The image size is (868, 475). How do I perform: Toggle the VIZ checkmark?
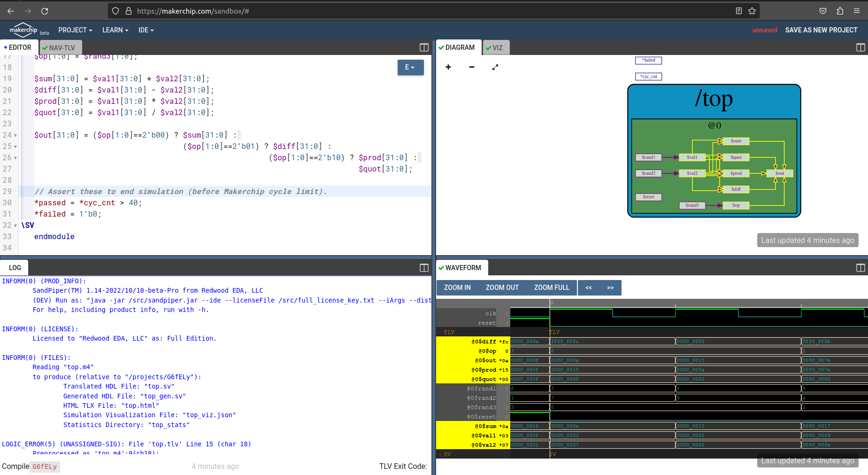(x=488, y=47)
